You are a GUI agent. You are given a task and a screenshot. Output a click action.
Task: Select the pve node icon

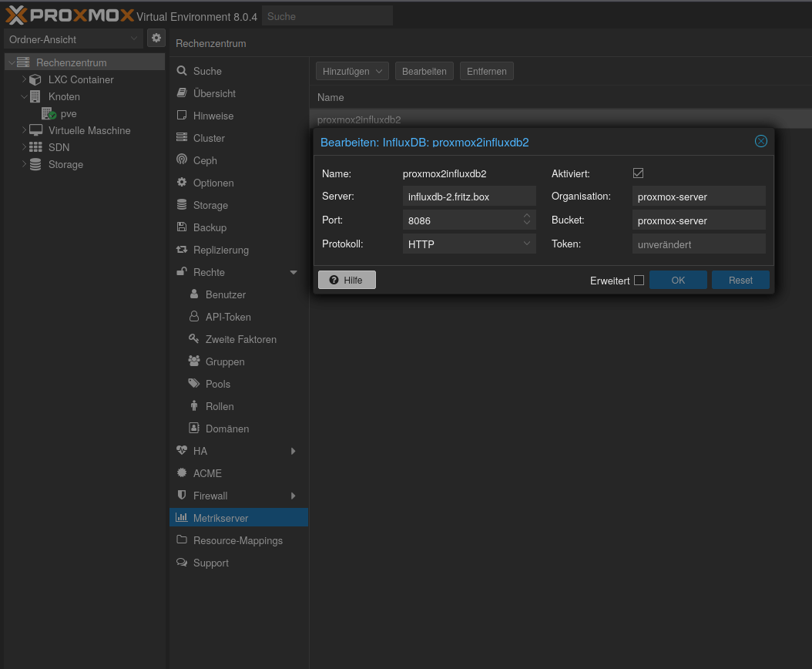pyautogui.click(x=49, y=113)
